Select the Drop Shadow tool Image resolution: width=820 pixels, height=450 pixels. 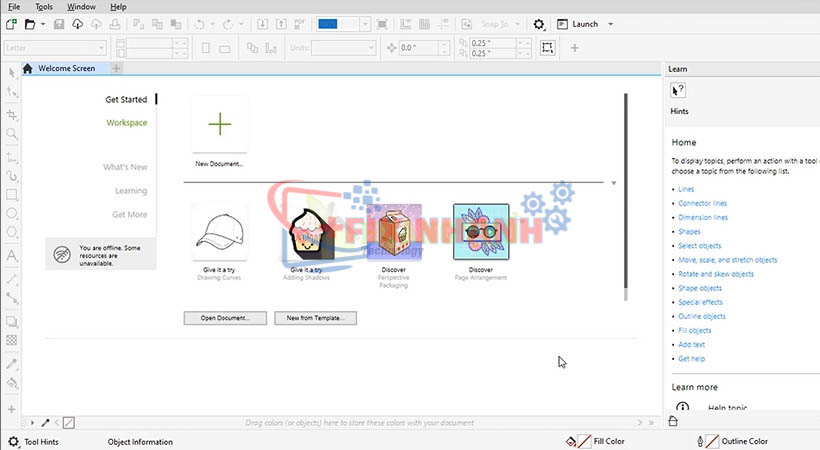pos(12,321)
